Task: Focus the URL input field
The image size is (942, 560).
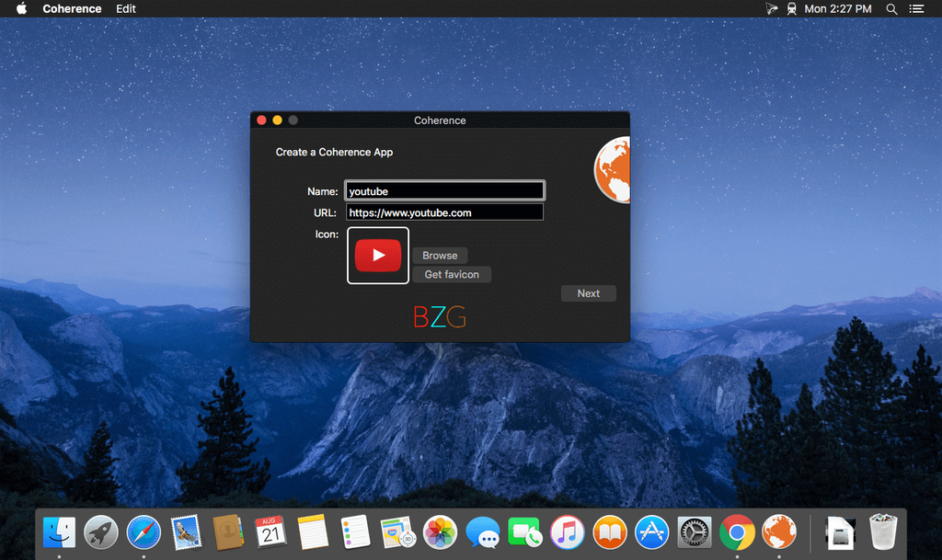Action: point(444,212)
